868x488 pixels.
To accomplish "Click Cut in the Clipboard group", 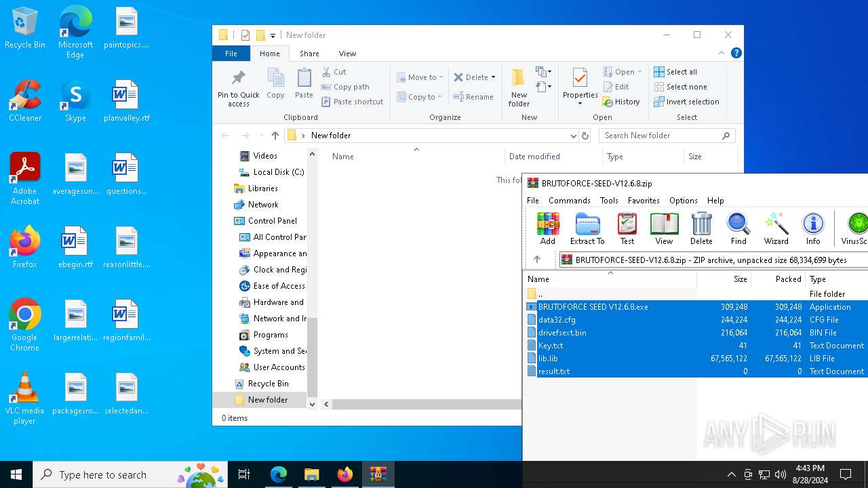I will coord(334,72).
